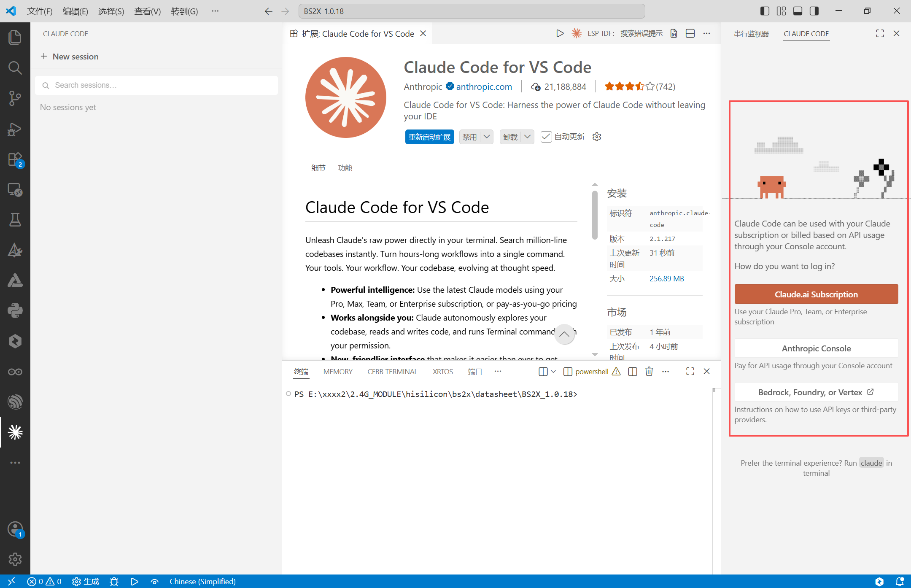Open customize layout options in title bar
Viewport: 911px width, 588px height.
point(782,11)
